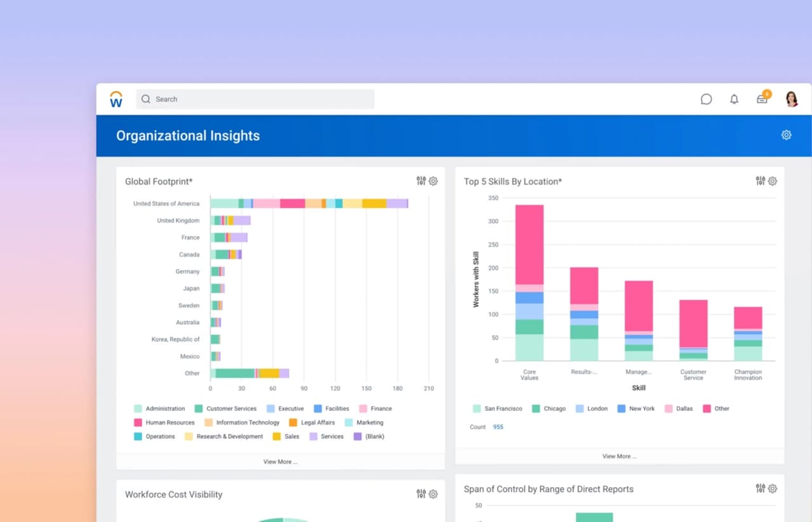The width and height of the screenshot is (812, 522).
Task: Click Span of Control by Range title
Action: [x=549, y=489]
